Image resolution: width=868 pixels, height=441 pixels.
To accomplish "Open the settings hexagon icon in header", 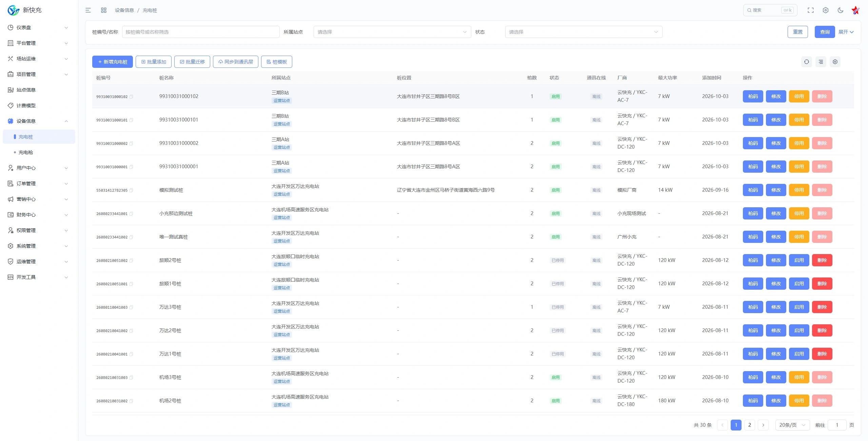I will pos(826,10).
